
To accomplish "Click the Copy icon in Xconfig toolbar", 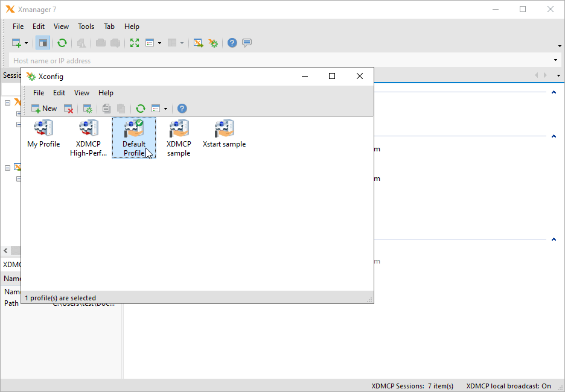I will 106,109.
